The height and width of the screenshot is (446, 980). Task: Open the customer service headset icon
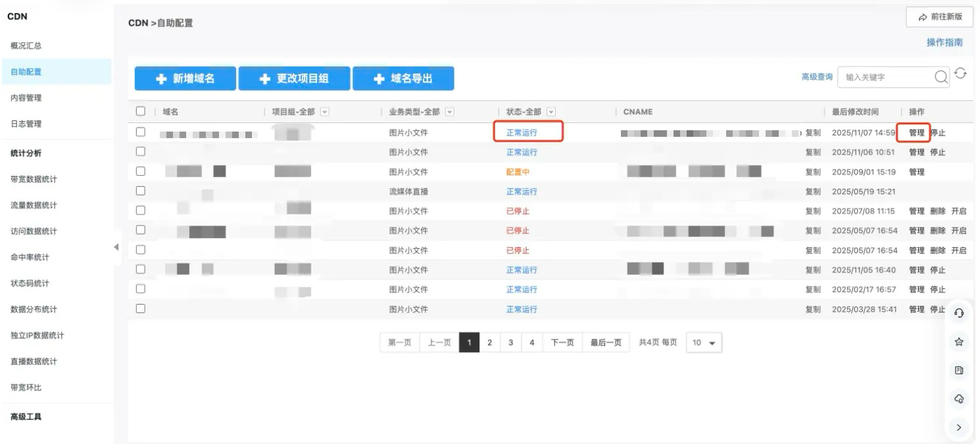point(958,313)
